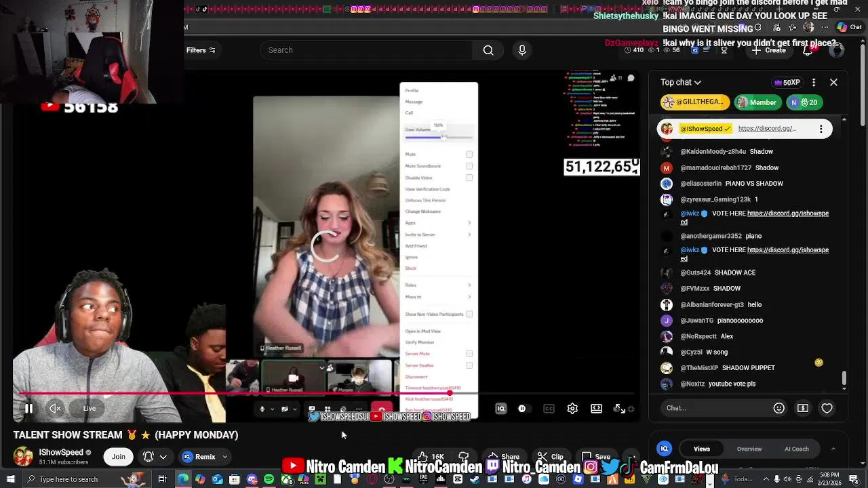This screenshot has width=868, height=488.
Task: Open Windows Start menu
Action: pyautogui.click(x=10, y=479)
